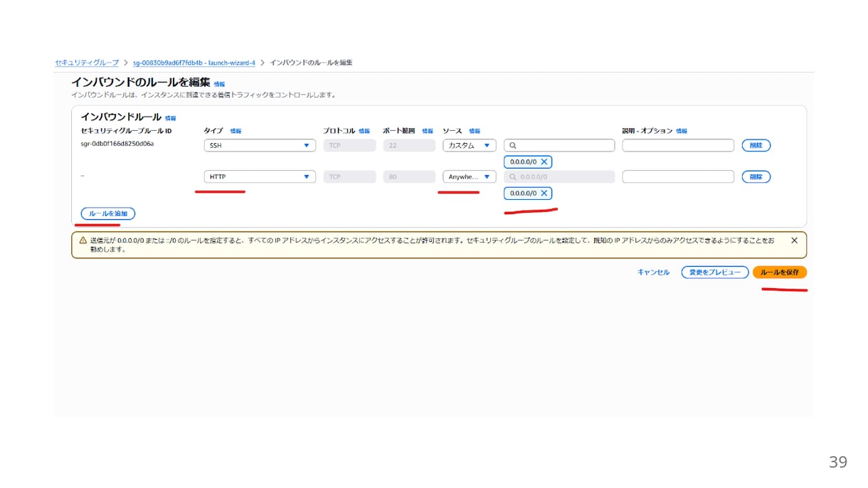
Task: Open the Anywhere source dropdown
Action: click(469, 176)
